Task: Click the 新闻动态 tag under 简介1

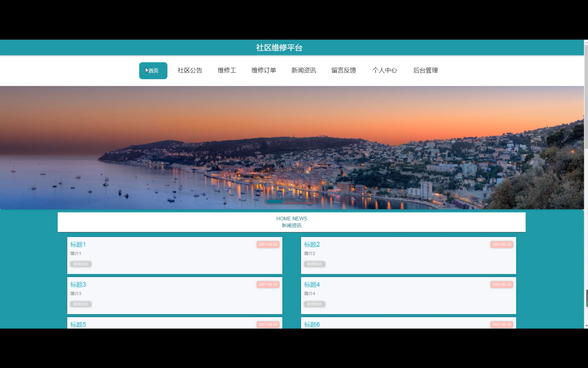Action: click(81, 264)
